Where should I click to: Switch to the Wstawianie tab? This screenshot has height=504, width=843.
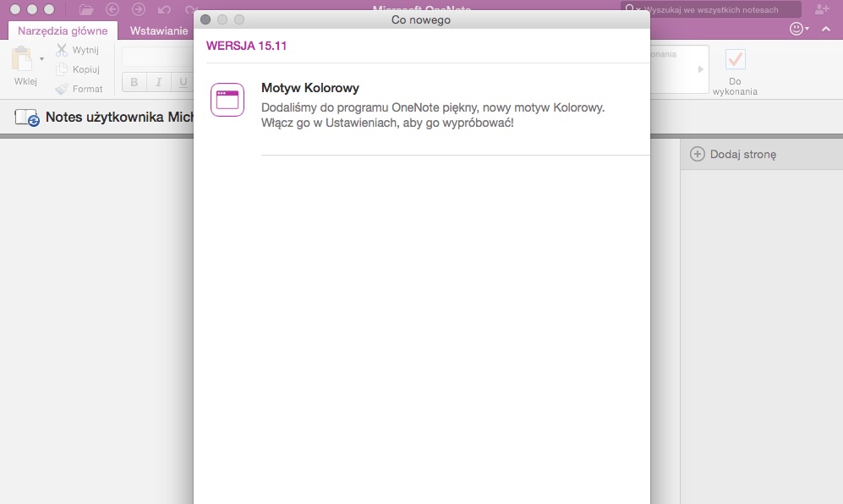158,30
